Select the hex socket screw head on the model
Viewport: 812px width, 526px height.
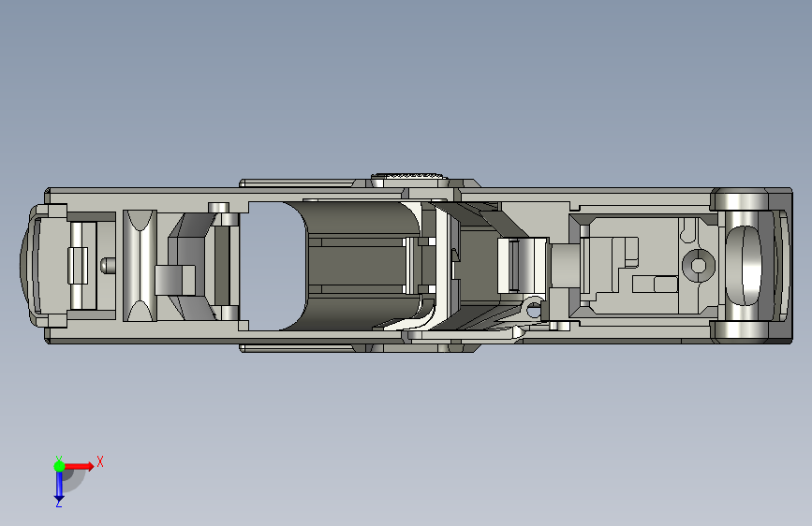click(699, 265)
